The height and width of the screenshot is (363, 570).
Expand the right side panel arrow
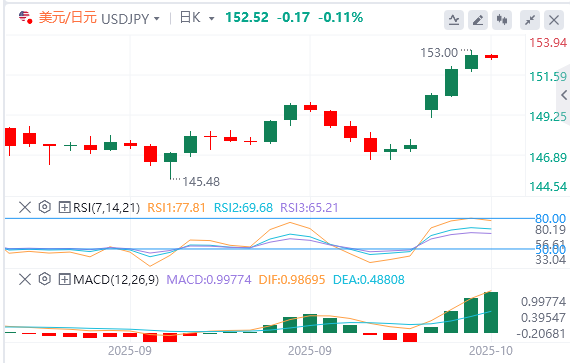click(x=564, y=95)
